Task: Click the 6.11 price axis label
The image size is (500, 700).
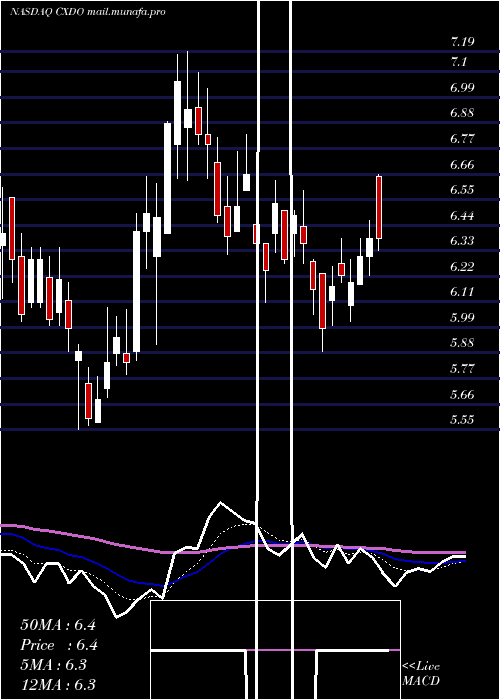Action: click(462, 292)
